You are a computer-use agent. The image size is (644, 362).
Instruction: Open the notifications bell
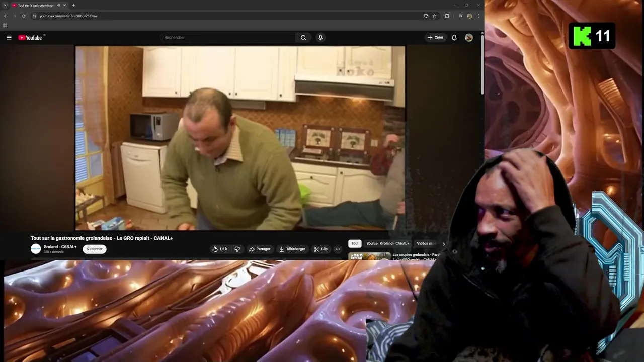click(454, 38)
